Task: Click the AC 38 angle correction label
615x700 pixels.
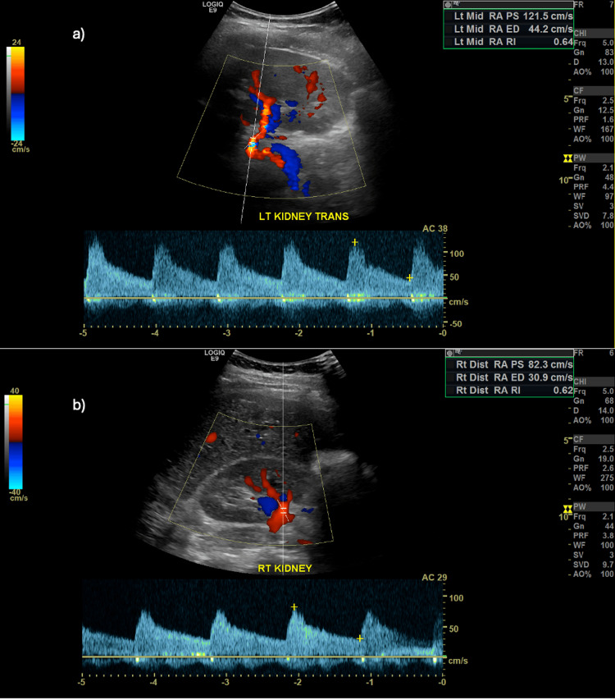Action: click(x=435, y=229)
